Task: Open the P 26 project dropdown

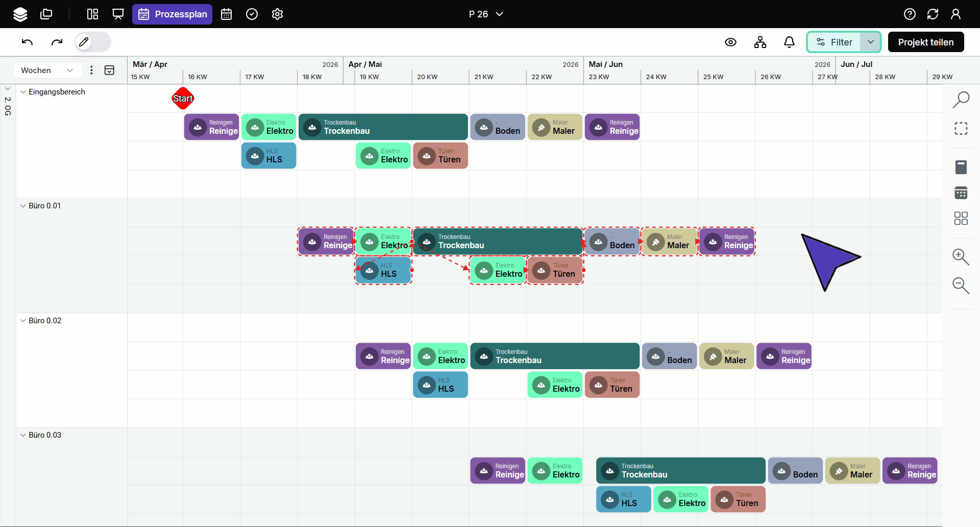Action: click(486, 14)
